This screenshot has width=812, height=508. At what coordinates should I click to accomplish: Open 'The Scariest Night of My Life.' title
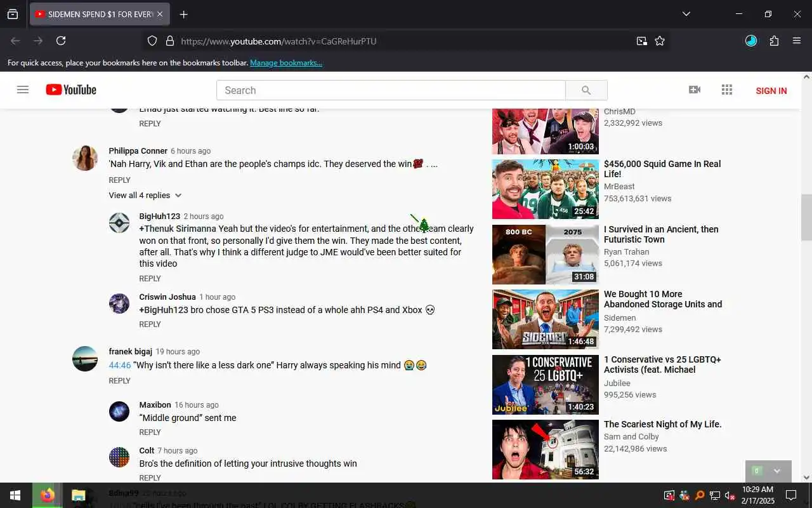(x=663, y=424)
